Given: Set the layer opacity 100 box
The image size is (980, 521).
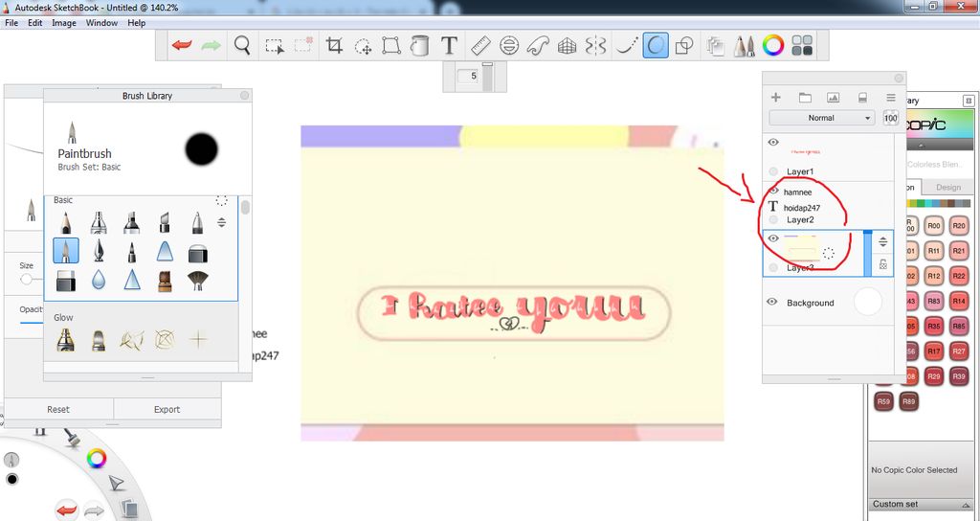Looking at the screenshot, I should [x=891, y=118].
